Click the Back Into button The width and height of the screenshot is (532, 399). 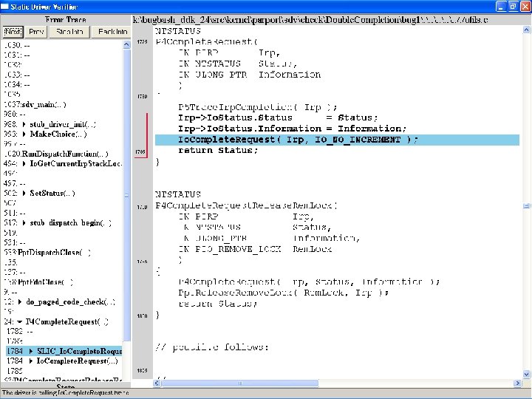(112, 32)
